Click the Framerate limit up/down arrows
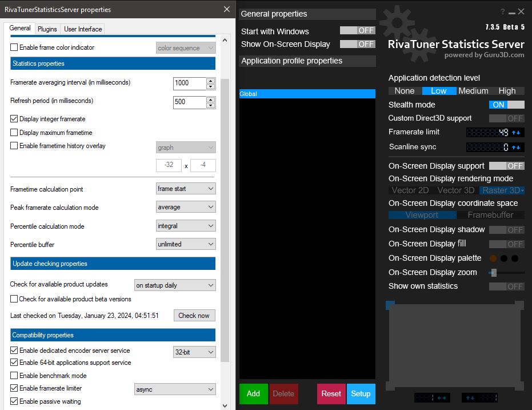 point(516,132)
